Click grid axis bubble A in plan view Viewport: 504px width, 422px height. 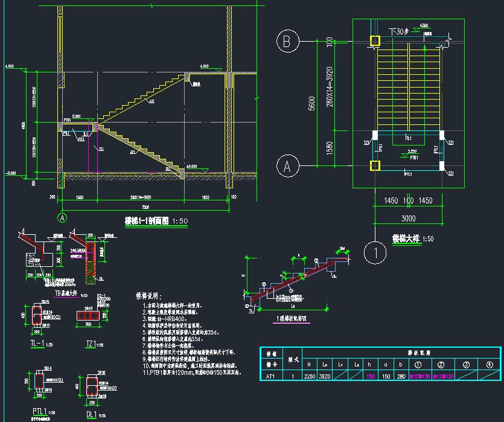[x=288, y=165]
